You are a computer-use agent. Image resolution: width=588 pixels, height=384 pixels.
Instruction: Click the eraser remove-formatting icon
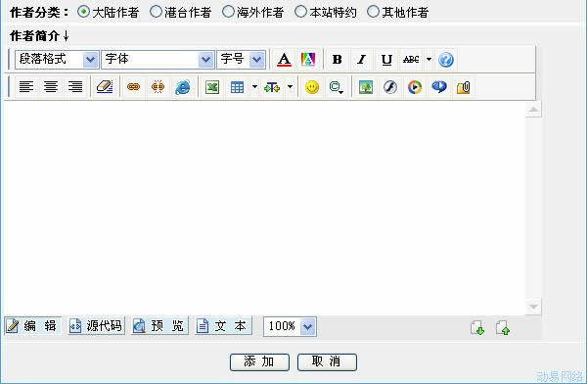(105, 87)
